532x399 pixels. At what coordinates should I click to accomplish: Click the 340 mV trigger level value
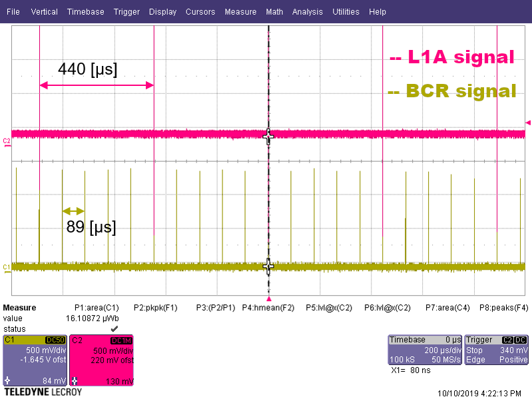pyautogui.click(x=513, y=350)
